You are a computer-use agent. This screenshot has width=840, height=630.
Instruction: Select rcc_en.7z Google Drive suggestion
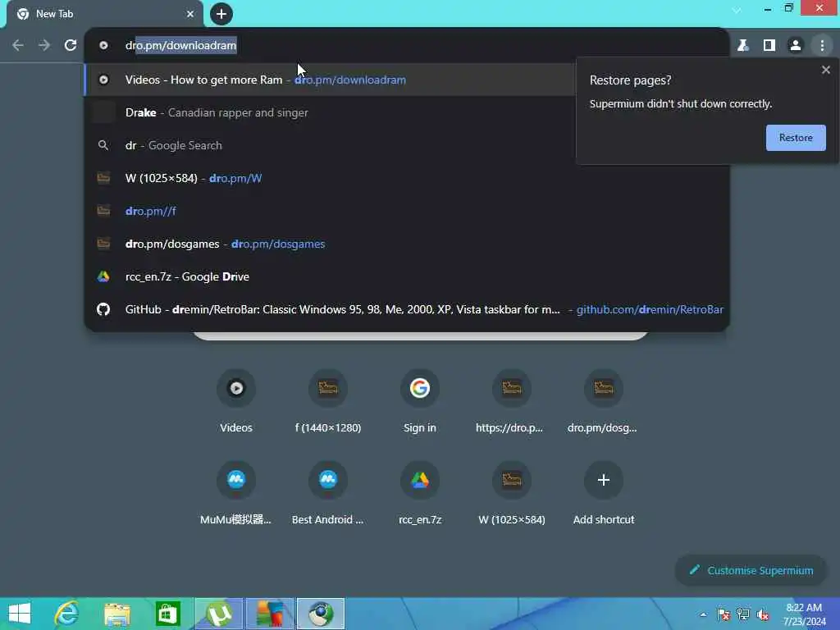click(x=407, y=276)
